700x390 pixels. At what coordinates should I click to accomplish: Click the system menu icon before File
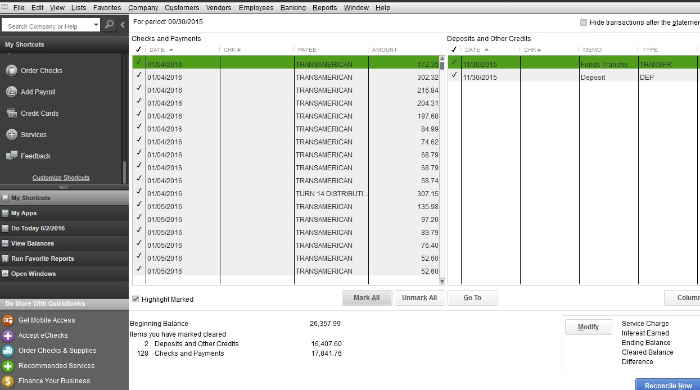tap(4, 7)
